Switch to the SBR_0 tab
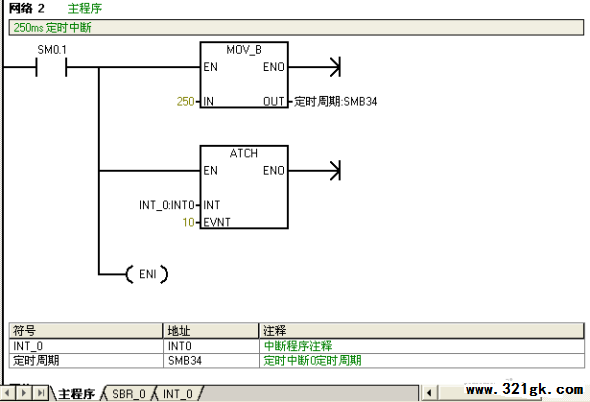590x402 pixels. coord(129,394)
